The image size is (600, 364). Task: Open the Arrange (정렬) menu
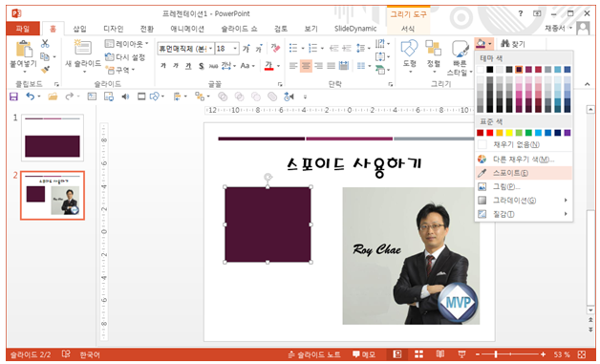click(x=434, y=56)
